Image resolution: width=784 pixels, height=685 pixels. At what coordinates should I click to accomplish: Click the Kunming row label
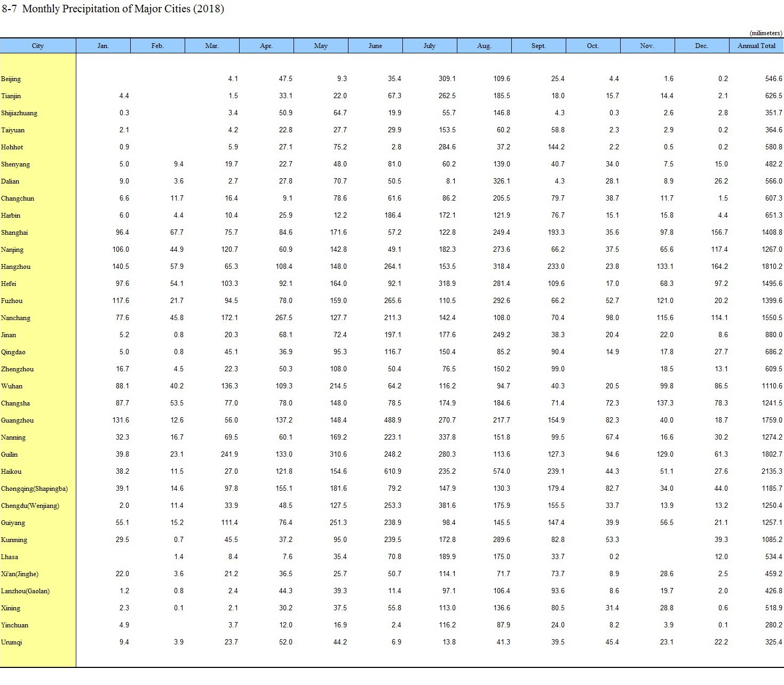(14, 540)
